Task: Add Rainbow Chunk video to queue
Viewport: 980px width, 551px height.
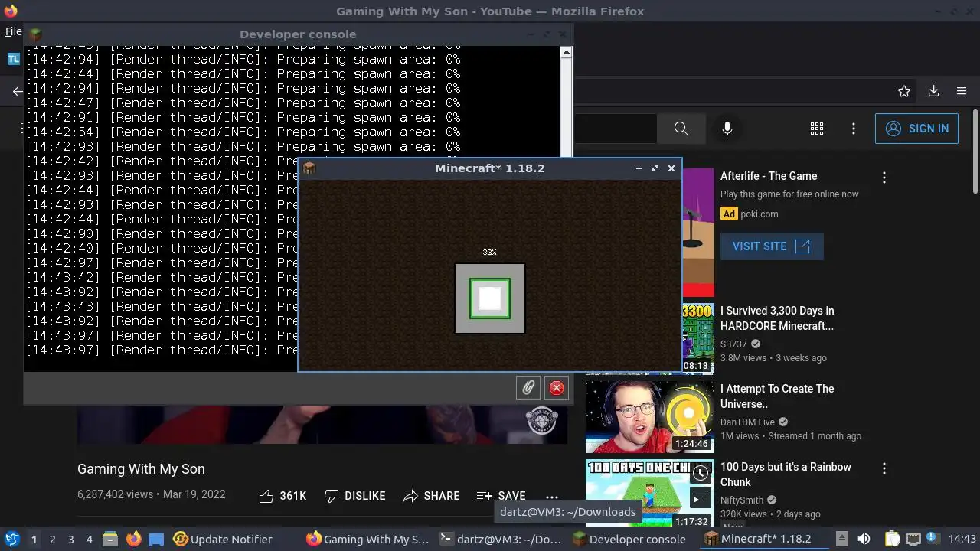Action: 701,499
